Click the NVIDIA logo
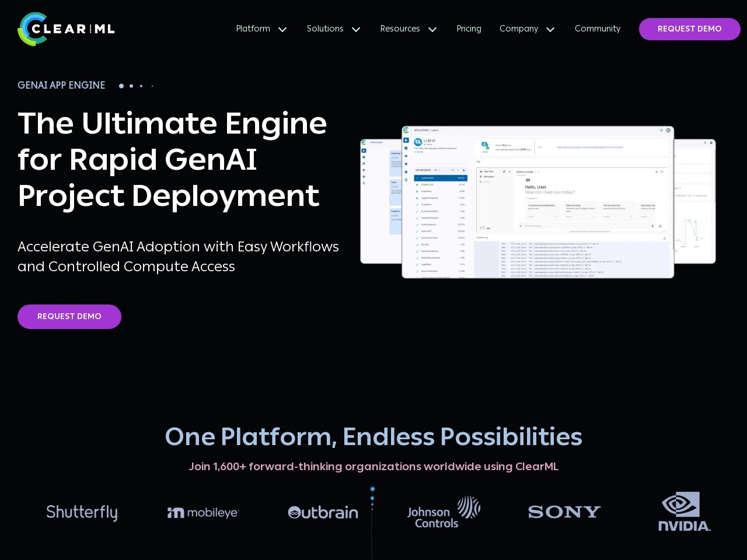Image resolution: width=747 pixels, height=560 pixels. (685, 512)
